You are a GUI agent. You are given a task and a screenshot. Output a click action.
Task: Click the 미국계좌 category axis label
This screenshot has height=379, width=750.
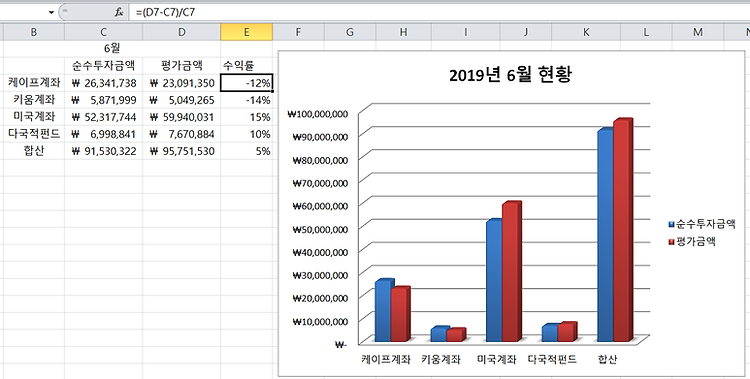tap(496, 359)
